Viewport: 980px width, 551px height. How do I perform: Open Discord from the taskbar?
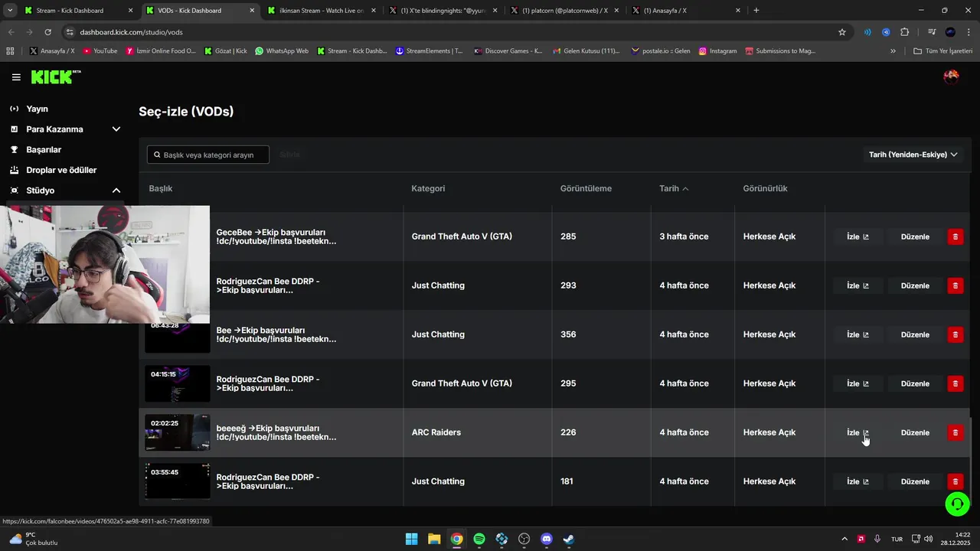click(x=547, y=539)
